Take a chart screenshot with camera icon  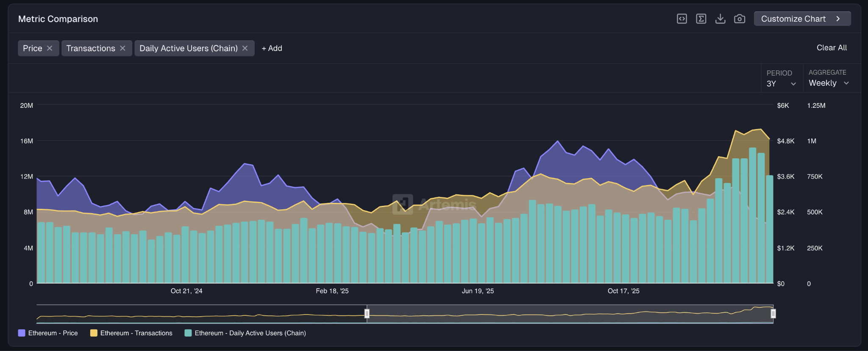tap(740, 19)
